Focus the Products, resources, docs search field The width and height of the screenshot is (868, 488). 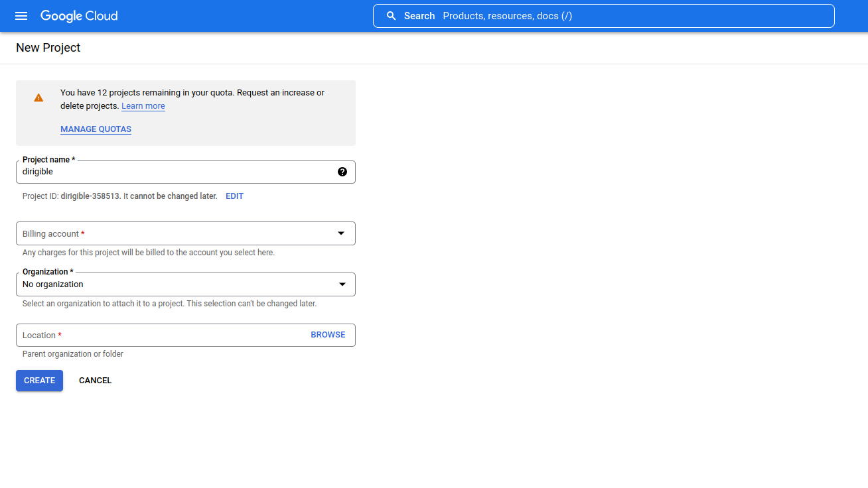(x=603, y=16)
